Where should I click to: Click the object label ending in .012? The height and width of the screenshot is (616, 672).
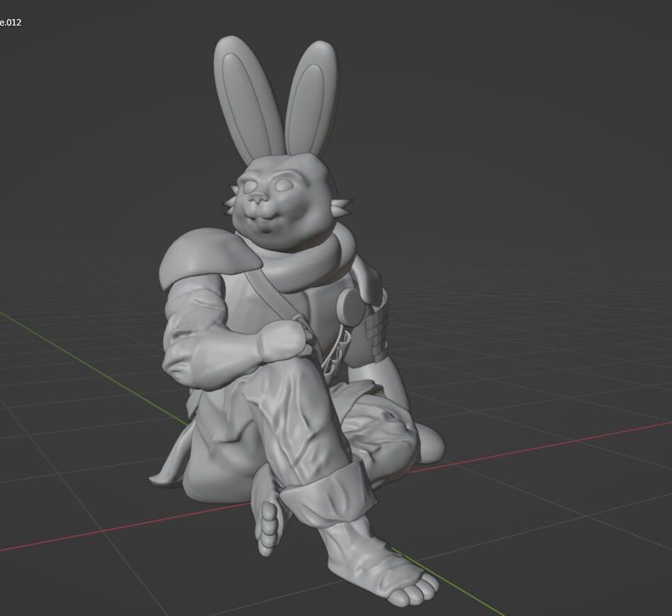click(11, 22)
